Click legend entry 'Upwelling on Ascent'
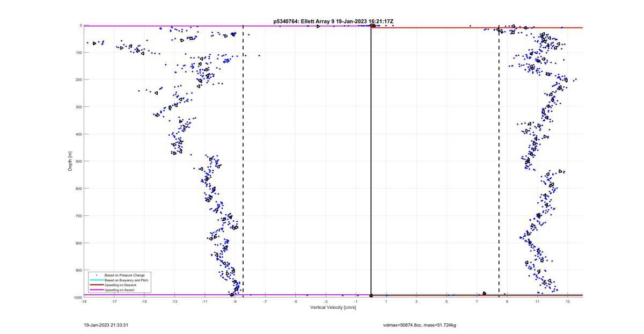 click(120, 290)
